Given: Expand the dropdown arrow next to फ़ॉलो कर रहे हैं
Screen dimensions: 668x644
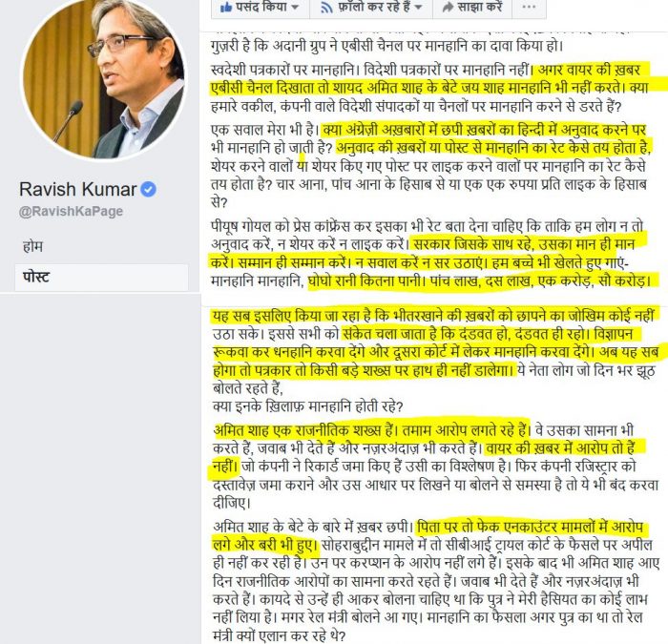Looking at the screenshot, I should tap(418, 8).
